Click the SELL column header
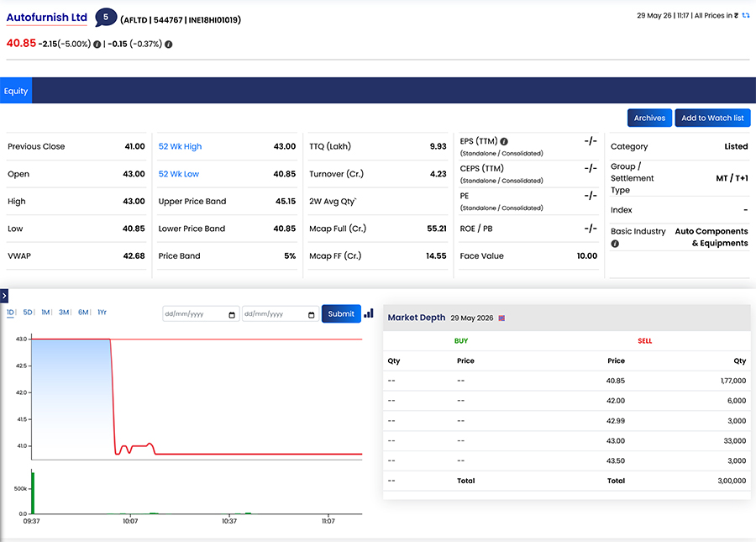The width and height of the screenshot is (756, 542). point(644,341)
